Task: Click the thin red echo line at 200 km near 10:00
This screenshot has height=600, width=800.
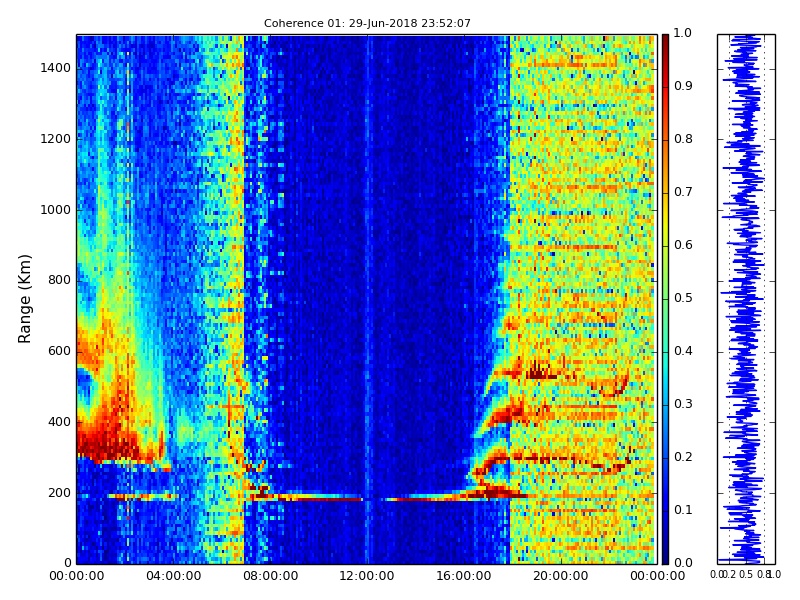Action: click(319, 499)
